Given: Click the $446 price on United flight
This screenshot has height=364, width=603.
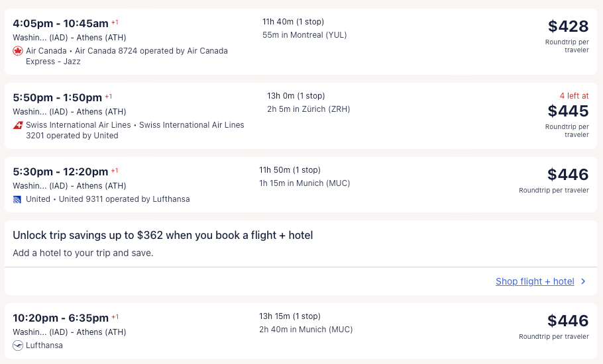Looking at the screenshot, I should 568,175.
